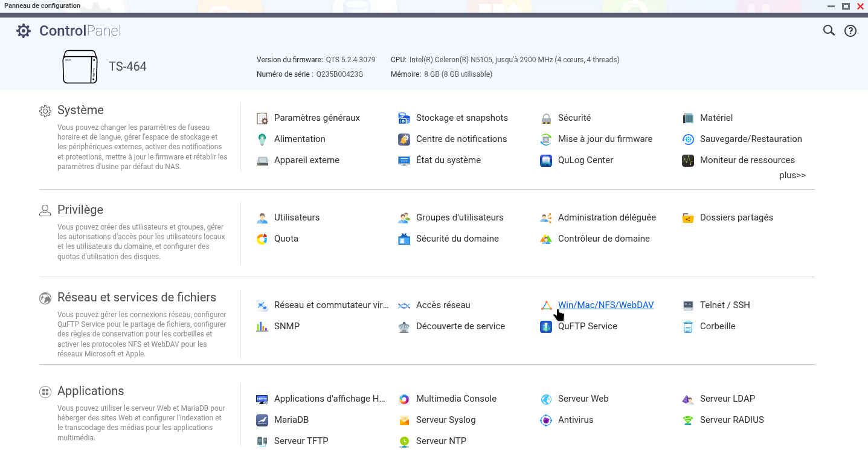Open Paramètres généraux icon
868x450 pixels.
pos(262,118)
